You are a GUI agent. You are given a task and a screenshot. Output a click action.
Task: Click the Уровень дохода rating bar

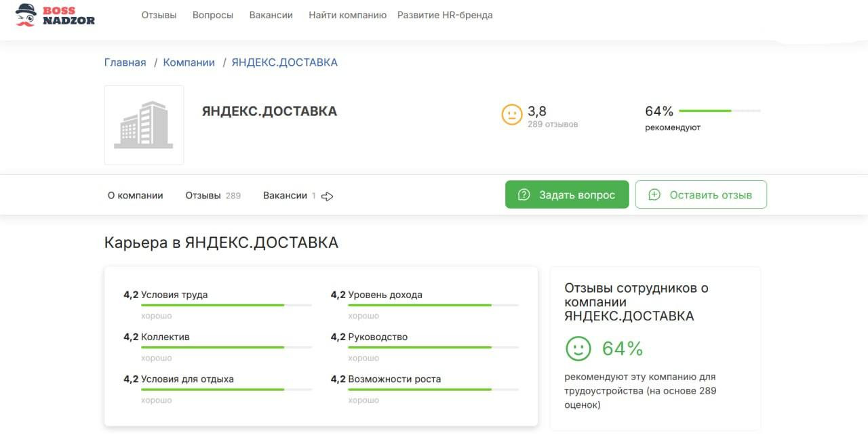click(x=433, y=306)
